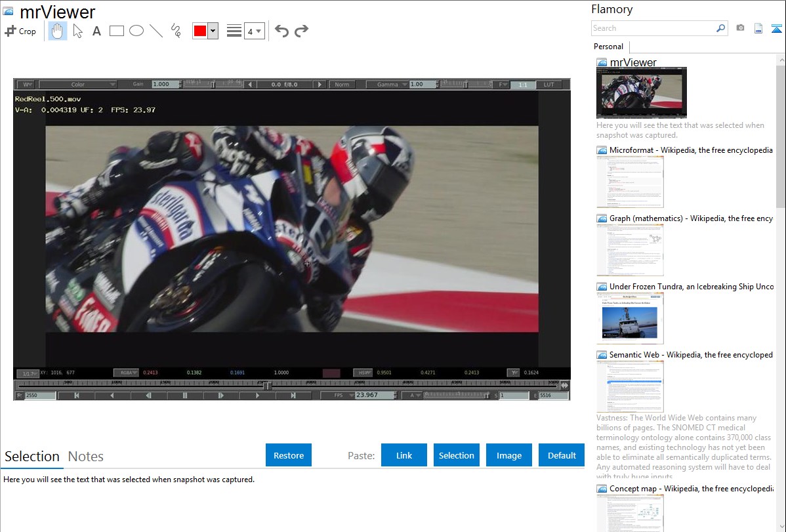Open the Personal tab in Flamory
786x532 pixels.
[x=608, y=47]
